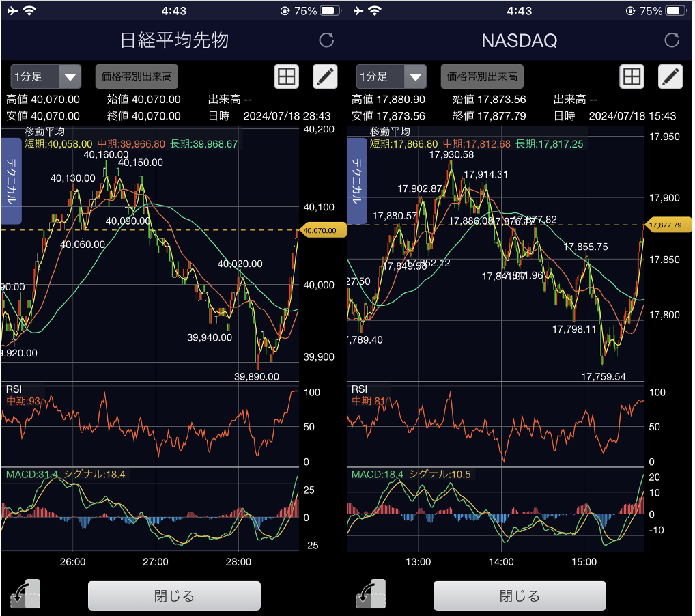The height and width of the screenshot is (616, 695).
Task: Tap date 2024/07/18 15:43
Action: point(632,115)
